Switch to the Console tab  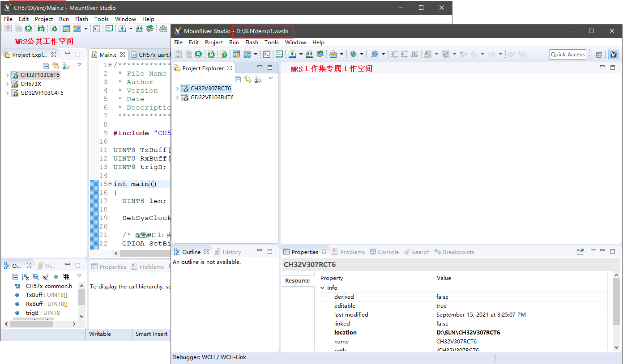click(384, 252)
